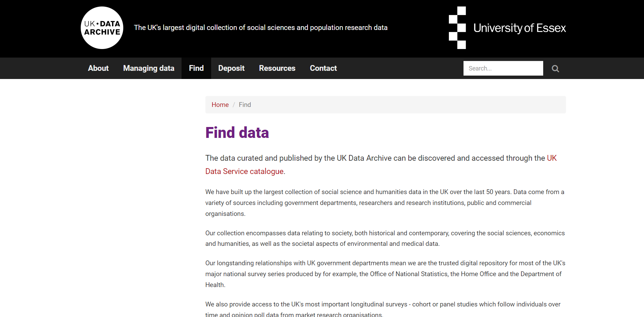
Task: Go to the Deposit section
Action: (x=231, y=68)
